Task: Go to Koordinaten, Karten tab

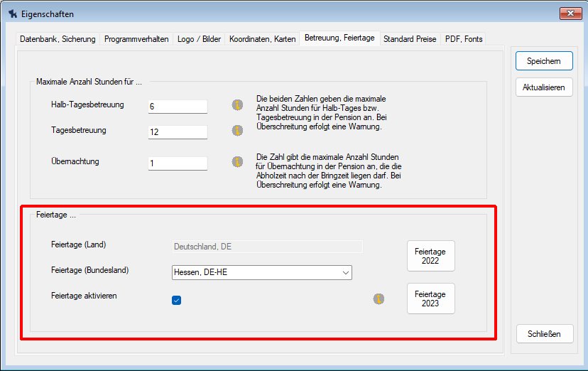Action: coord(262,39)
